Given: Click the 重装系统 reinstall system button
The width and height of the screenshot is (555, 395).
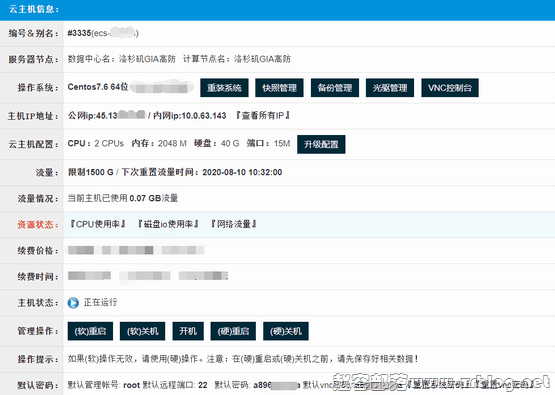Looking at the screenshot, I should pos(224,88).
